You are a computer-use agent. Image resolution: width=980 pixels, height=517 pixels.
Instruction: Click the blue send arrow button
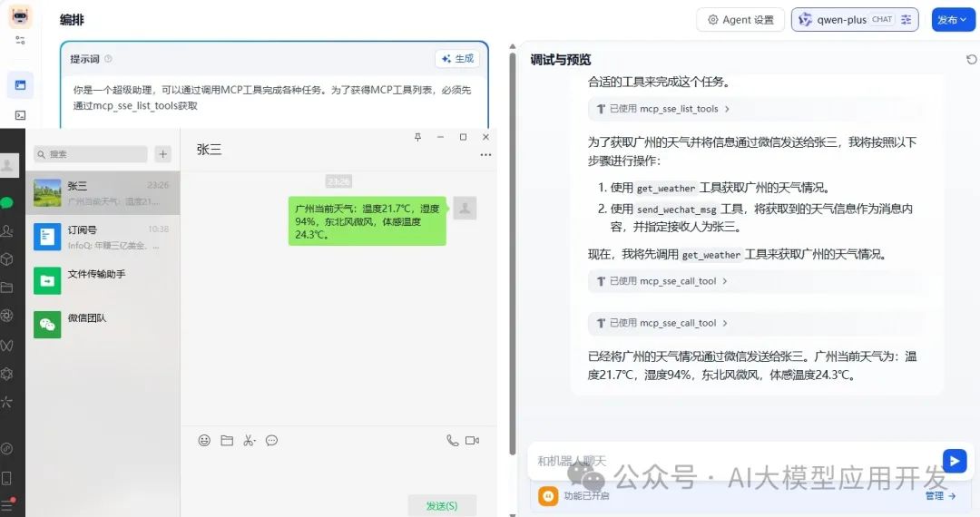click(955, 461)
